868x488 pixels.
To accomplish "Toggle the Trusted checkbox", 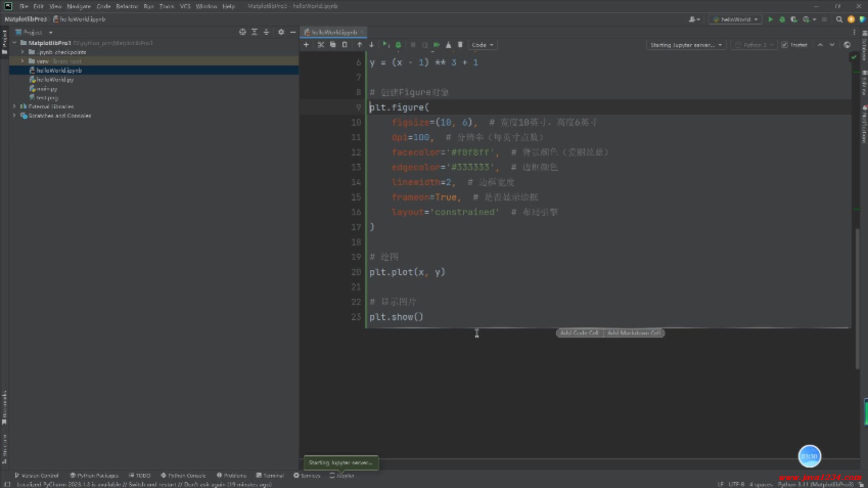I will click(785, 45).
